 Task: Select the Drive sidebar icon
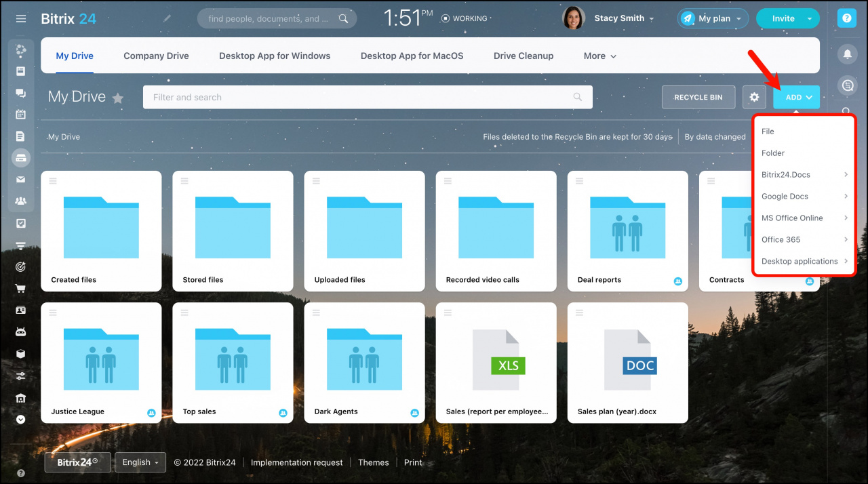21,158
